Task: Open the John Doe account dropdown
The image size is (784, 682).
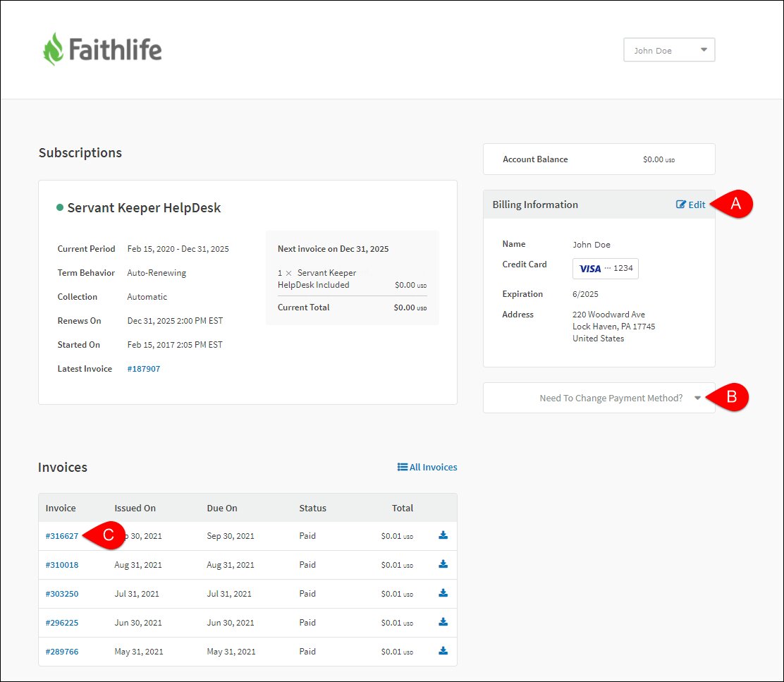Action: [668, 49]
